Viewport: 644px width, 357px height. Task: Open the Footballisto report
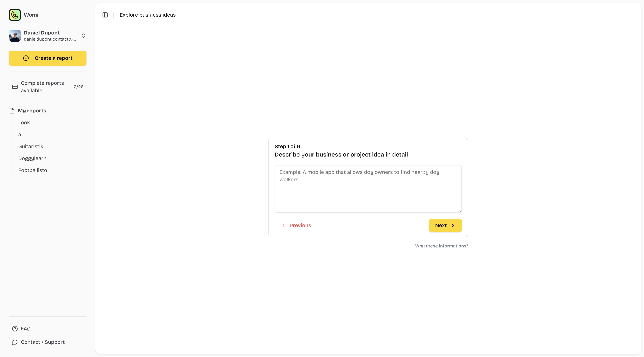pos(32,170)
